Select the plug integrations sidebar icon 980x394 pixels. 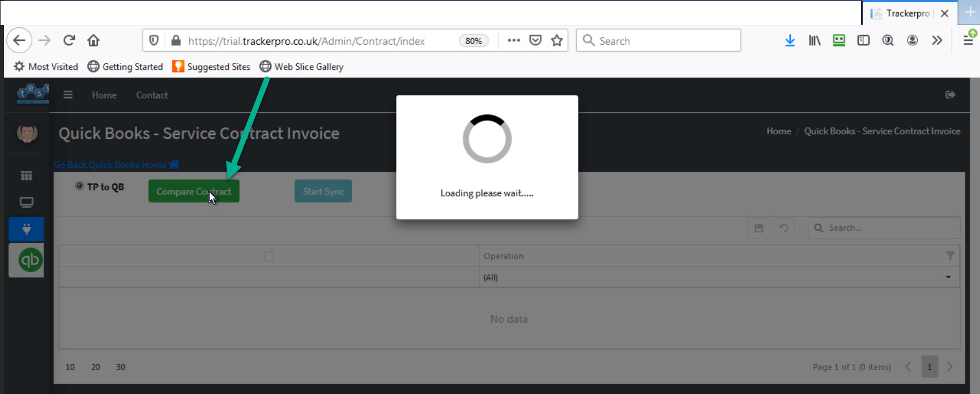tap(26, 229)
